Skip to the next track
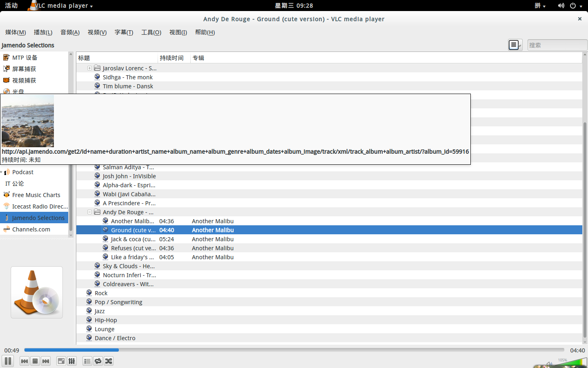The height and width of the screenshot is (368, 588). [x=46, y=361]
